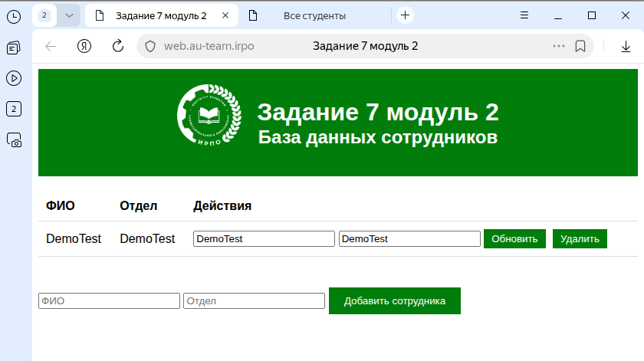Open the three-dots page options menu

(559, 46)
